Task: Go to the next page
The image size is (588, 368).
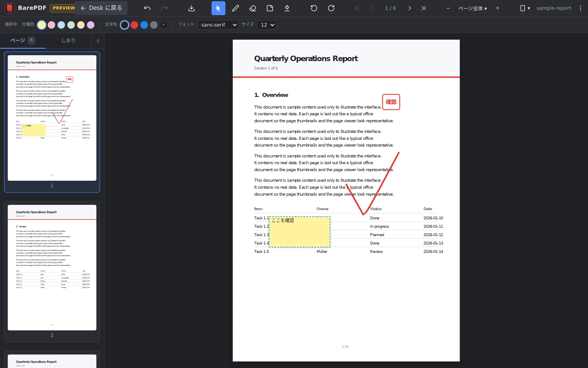Action: [410, 8]
